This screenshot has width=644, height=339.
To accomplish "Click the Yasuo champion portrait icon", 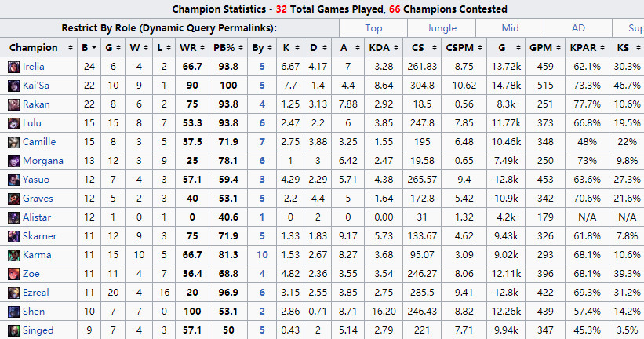I will tap(14, 180).
